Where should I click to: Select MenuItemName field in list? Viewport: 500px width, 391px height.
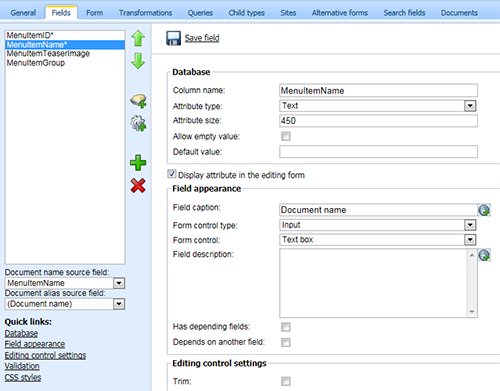[65, 45]
